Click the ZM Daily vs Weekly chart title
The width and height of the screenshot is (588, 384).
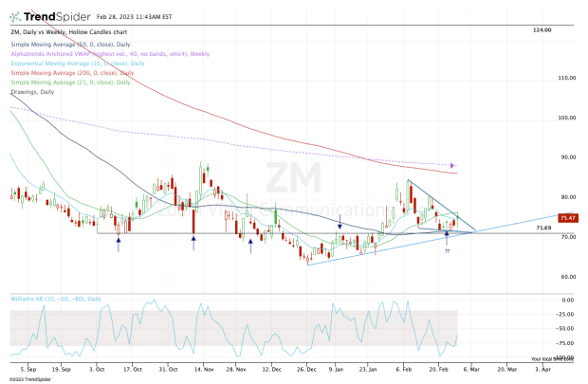coord(69,32)
